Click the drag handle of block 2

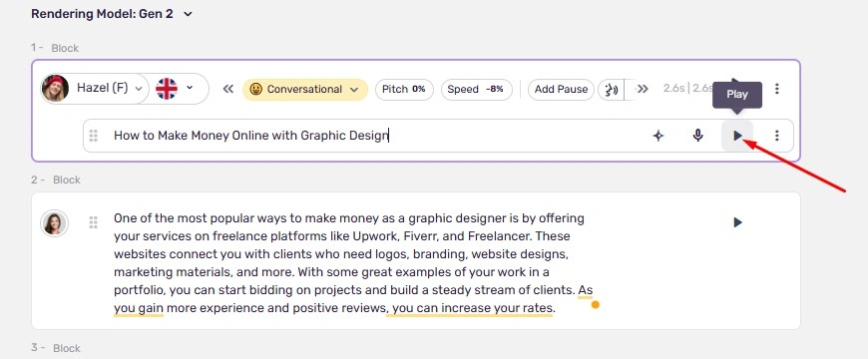[93, 222]
